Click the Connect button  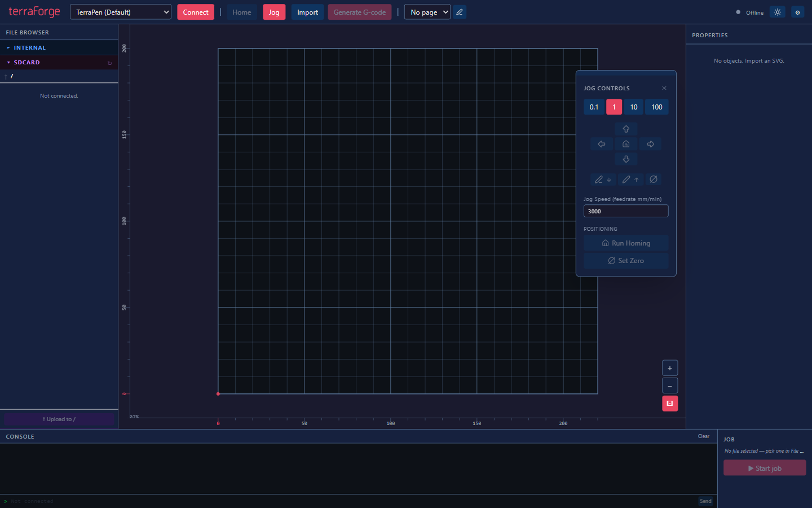point(196,12)
